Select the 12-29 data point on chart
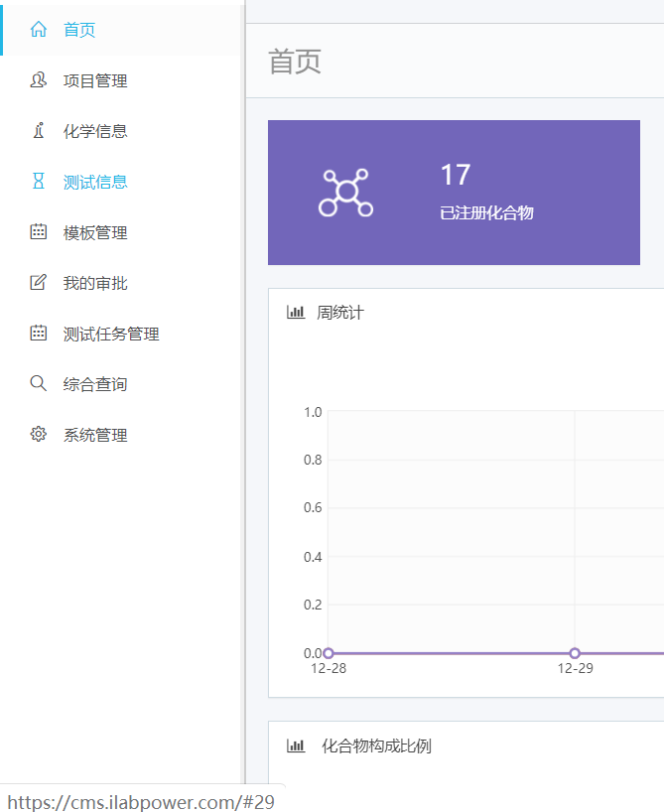Viewport: 664px width, 812px height. pyautogui.click(x=575, y=653)
